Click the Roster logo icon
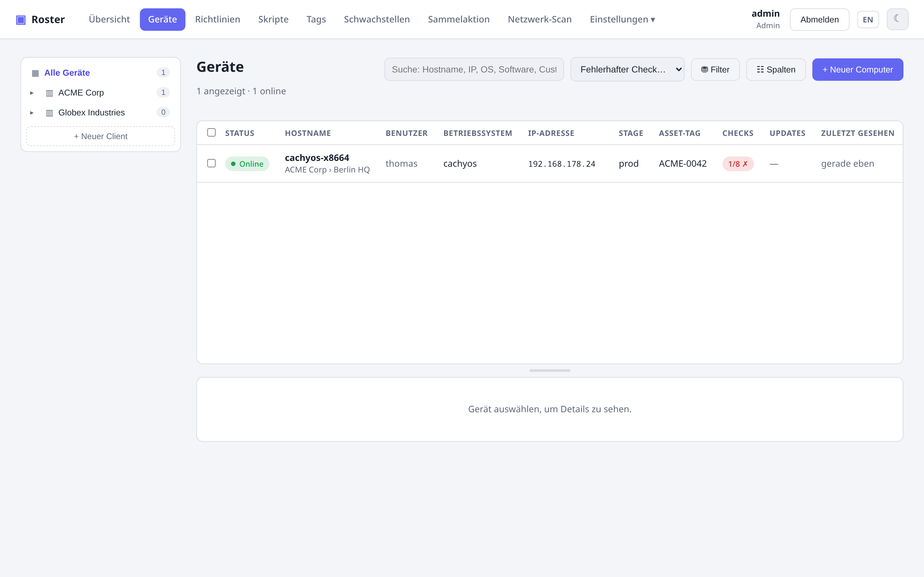 (x=21, y=20)
